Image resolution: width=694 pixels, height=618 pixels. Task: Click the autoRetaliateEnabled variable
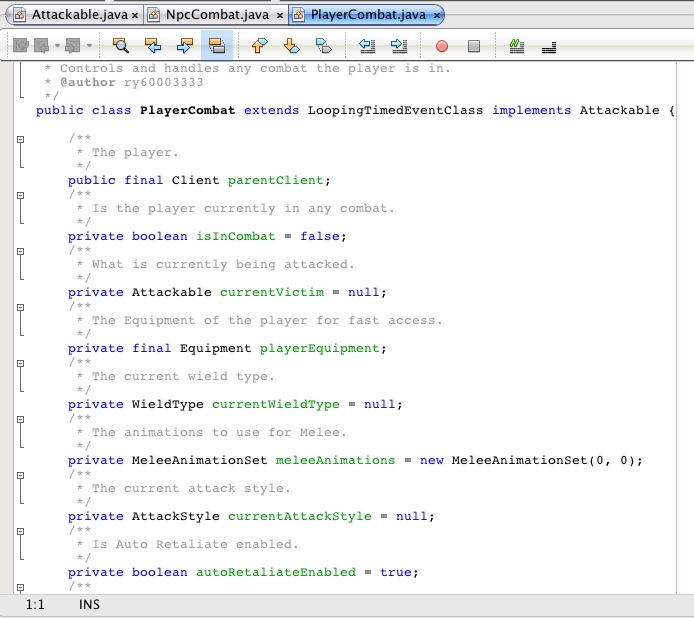(x=276, y=572)
